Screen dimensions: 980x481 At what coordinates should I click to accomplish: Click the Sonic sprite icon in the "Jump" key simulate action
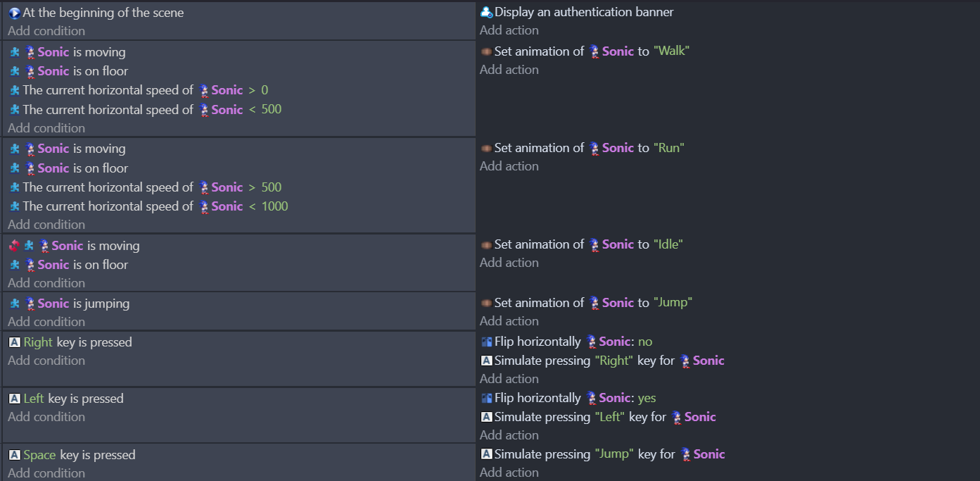(x=685, y=454)
